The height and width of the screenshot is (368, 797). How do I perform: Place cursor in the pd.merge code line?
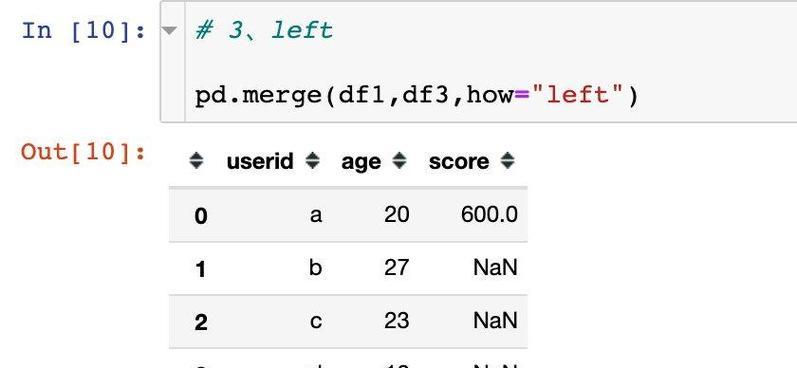point(416,96)
